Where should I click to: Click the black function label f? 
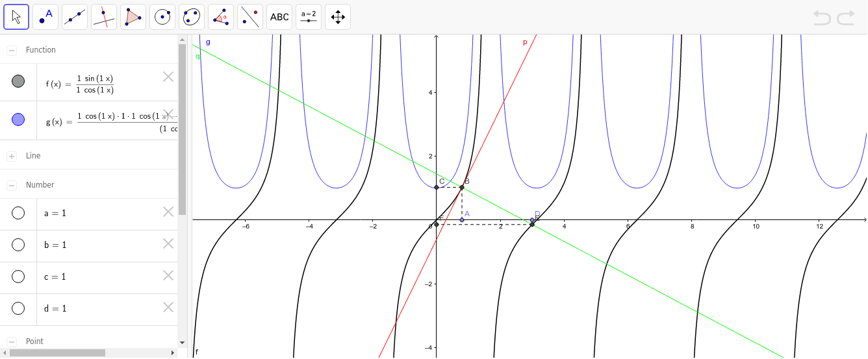click(196, 352)
